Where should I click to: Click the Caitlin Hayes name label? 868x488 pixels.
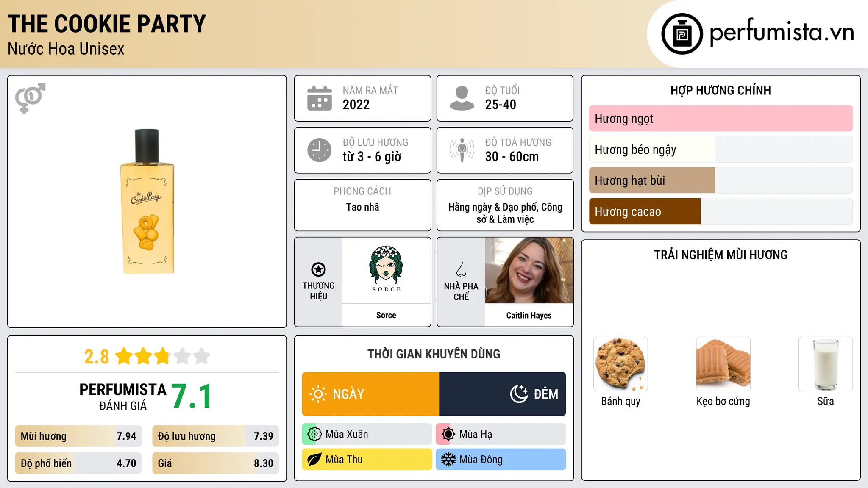coord(529,316)
